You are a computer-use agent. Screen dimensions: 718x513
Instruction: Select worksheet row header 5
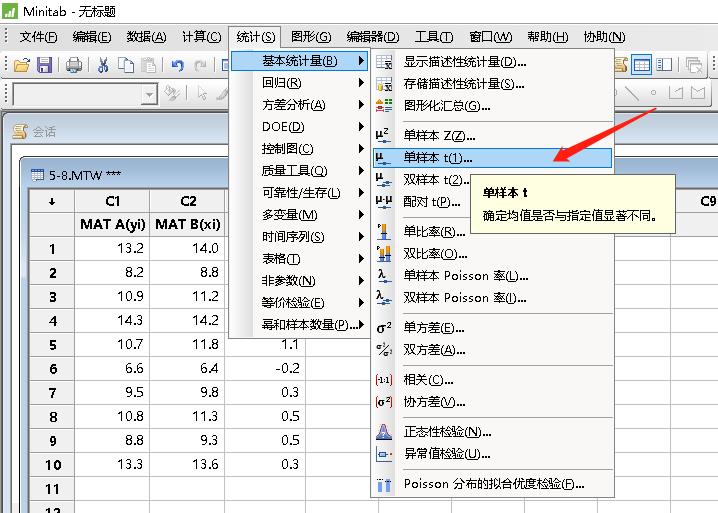click(52, 344)
